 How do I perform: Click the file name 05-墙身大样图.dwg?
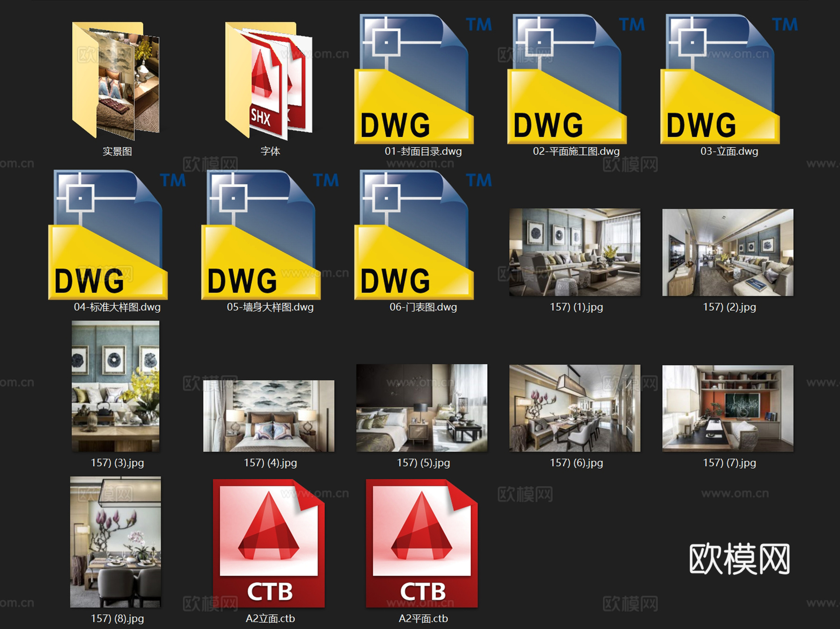click(x=270, y=307)
